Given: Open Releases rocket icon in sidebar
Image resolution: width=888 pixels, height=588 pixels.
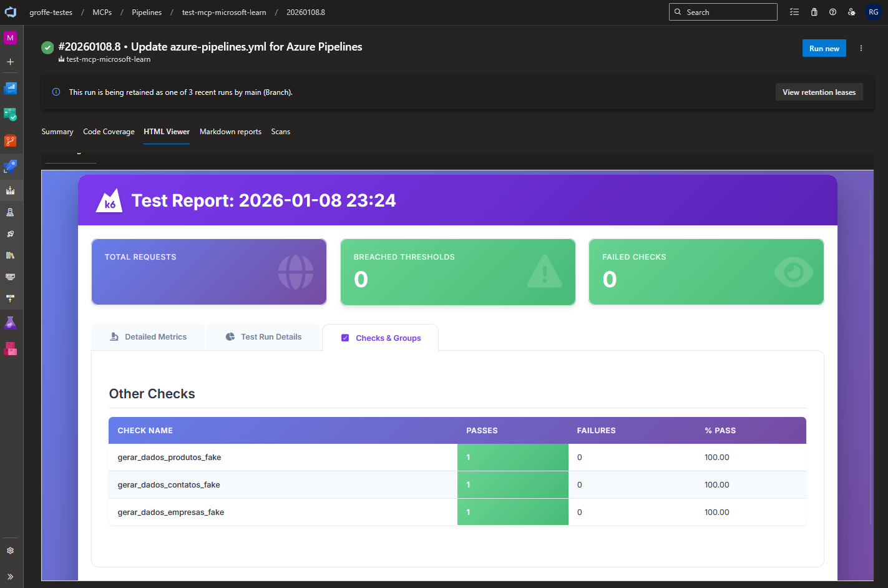Looking at the screenshot, I should pyautogui.click(x=10, y=234).
